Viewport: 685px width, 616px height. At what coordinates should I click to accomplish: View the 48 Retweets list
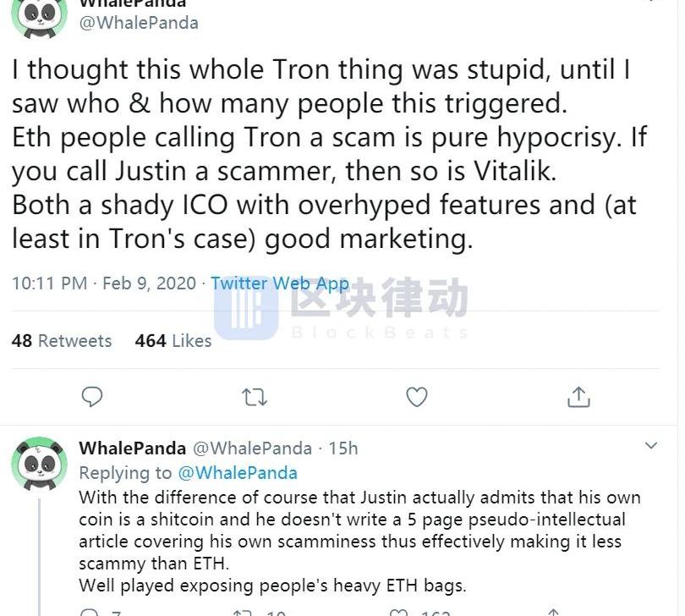pos(62,341)
